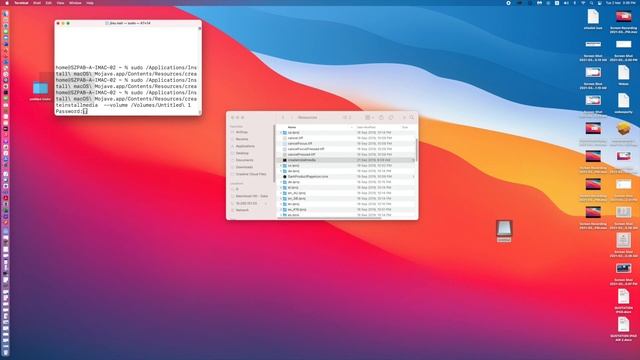640x360 pixels.
Task: Open Finder from the Dock
Action: [x=5, y=14]
